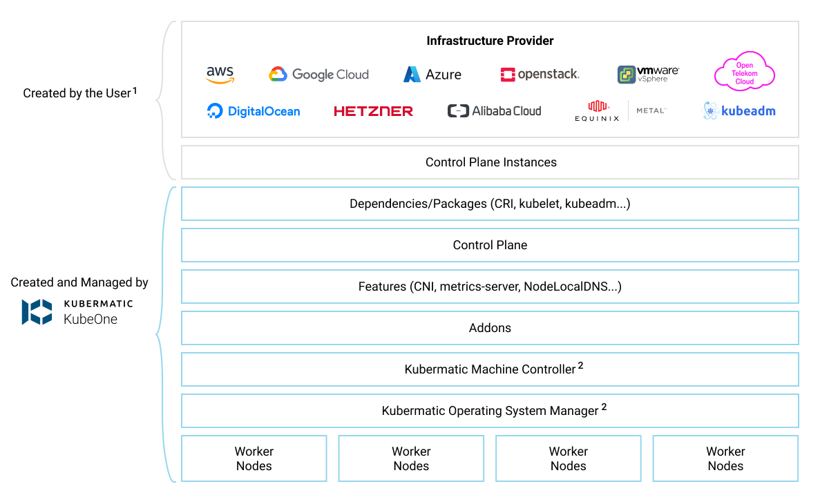
Task: Click the Hetzner logo
Action: pyautogui.click(x=373, y=110)
